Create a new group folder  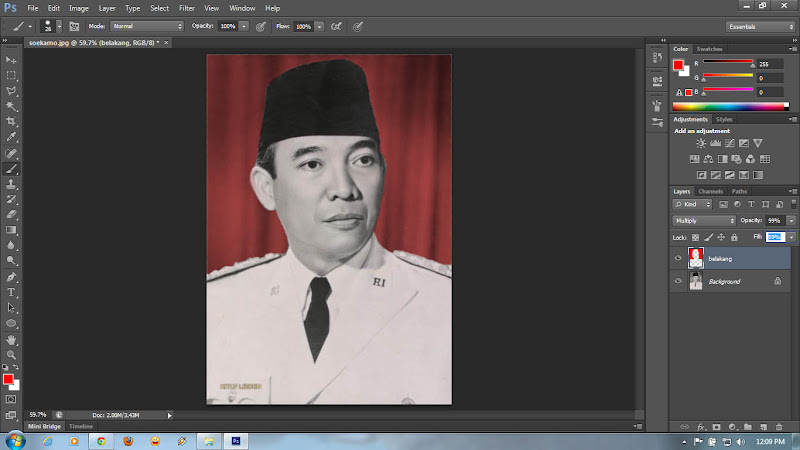(x=748, y=427)
